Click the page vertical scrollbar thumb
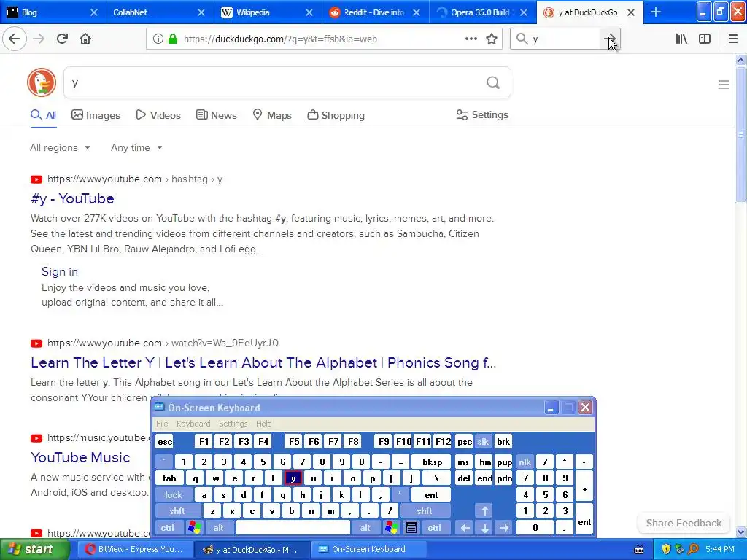This screenshot has width=747, height=560. click(x=740, y=134)
